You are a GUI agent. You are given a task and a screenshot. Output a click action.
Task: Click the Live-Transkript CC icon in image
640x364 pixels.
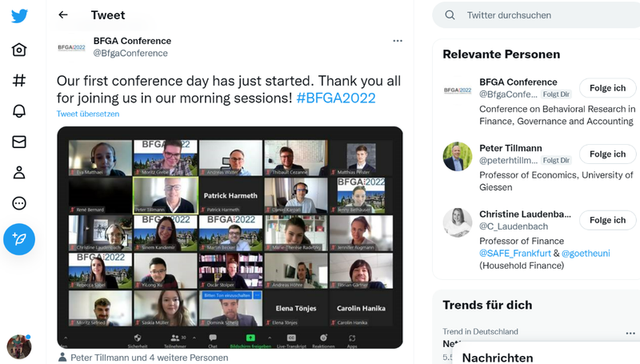coord(291,338)
